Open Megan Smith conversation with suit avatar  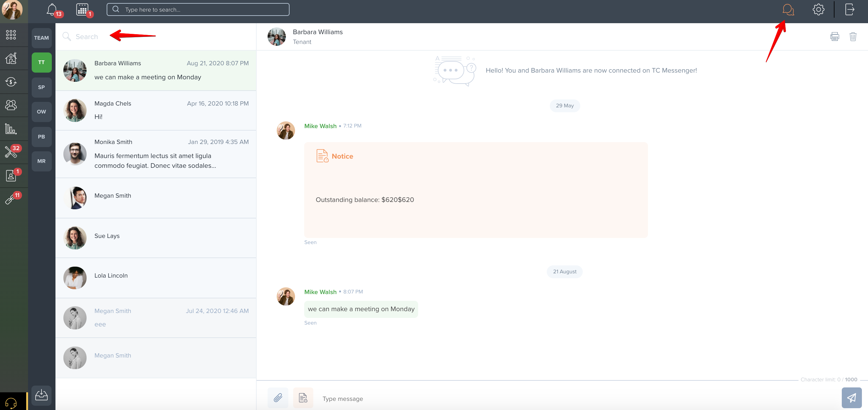point(156,198)
